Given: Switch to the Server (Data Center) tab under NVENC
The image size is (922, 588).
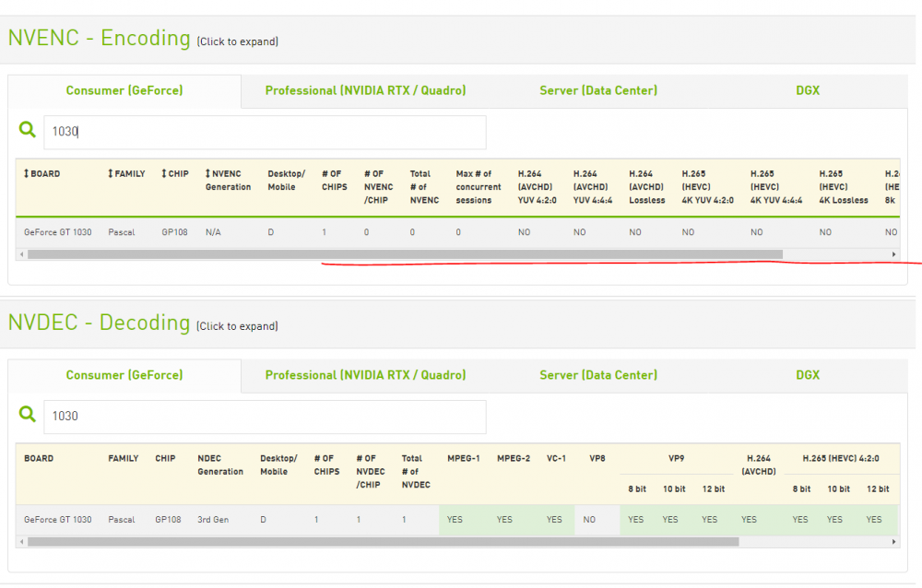Looking at the screenshot, I should tap(598, 90).
